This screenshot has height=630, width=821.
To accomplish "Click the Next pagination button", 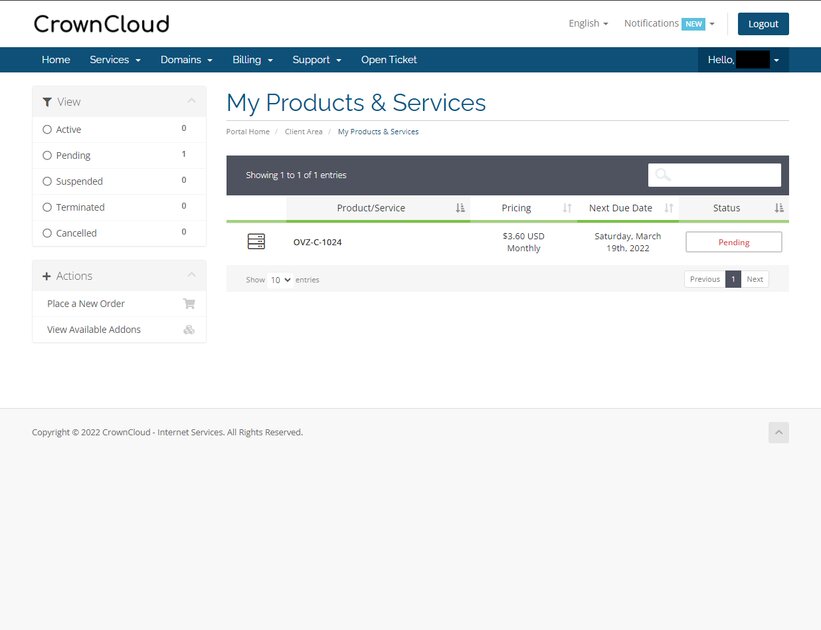I will point(755,279).
